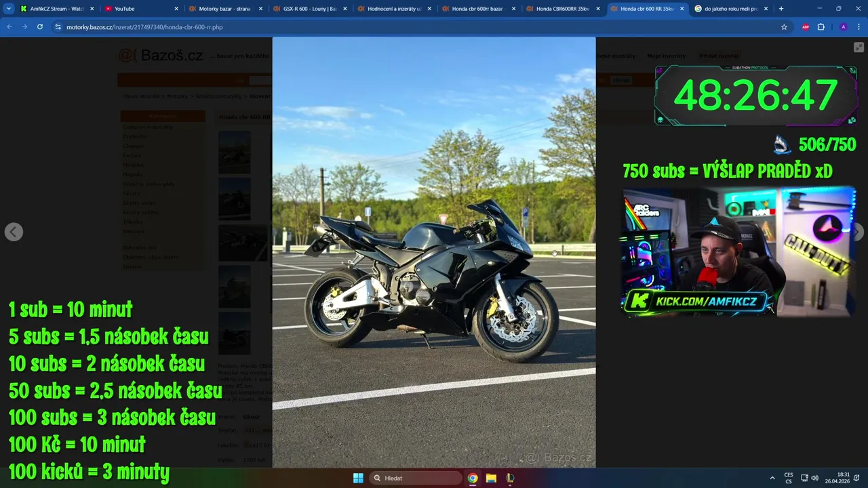
Task: Toggle fullscreen for the photo viewer
Action: [859, 47]
